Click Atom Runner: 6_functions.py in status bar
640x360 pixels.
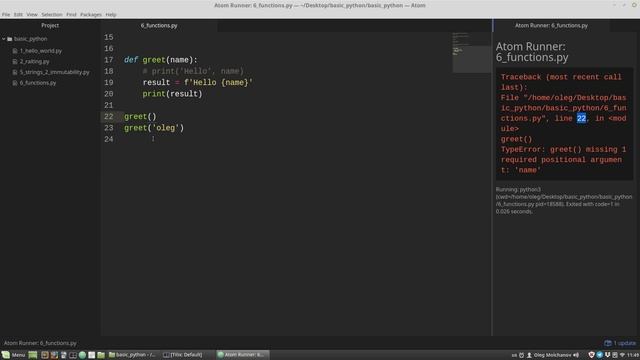pos(40,343)
